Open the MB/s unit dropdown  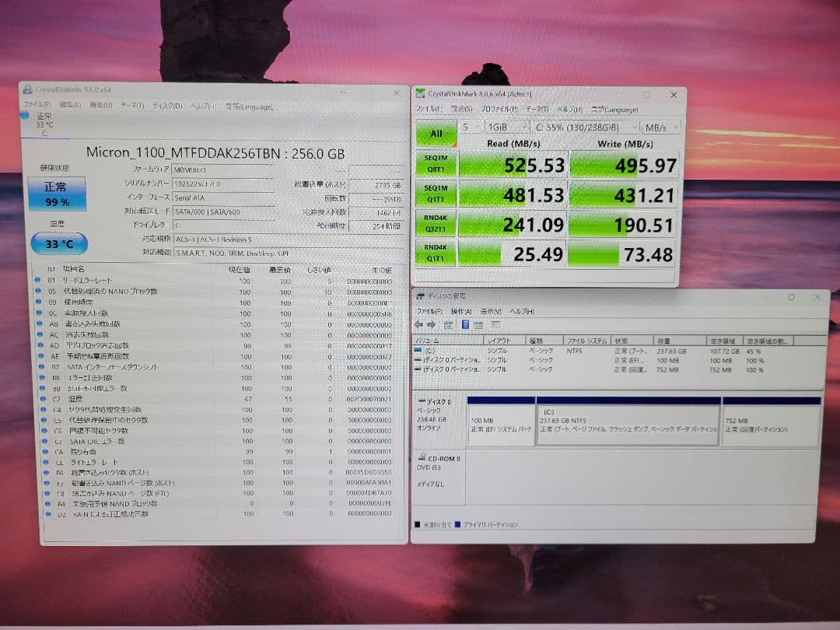[x=660, y=128]
